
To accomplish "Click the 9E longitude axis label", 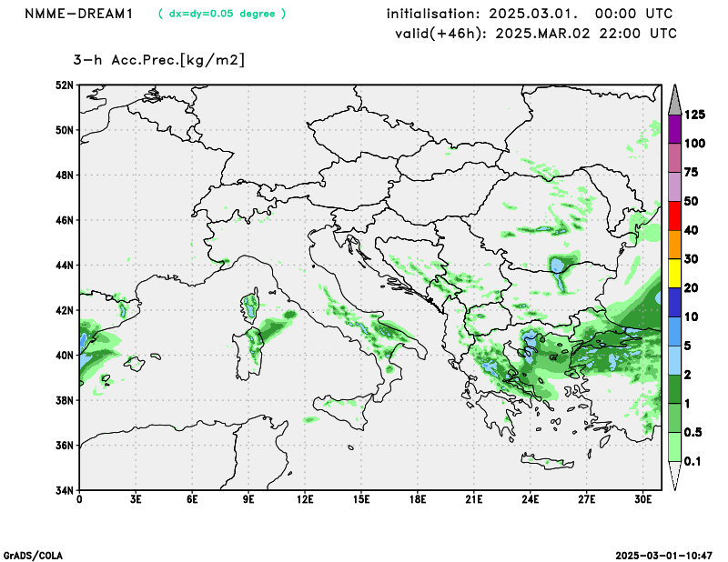I will (248, 499).
